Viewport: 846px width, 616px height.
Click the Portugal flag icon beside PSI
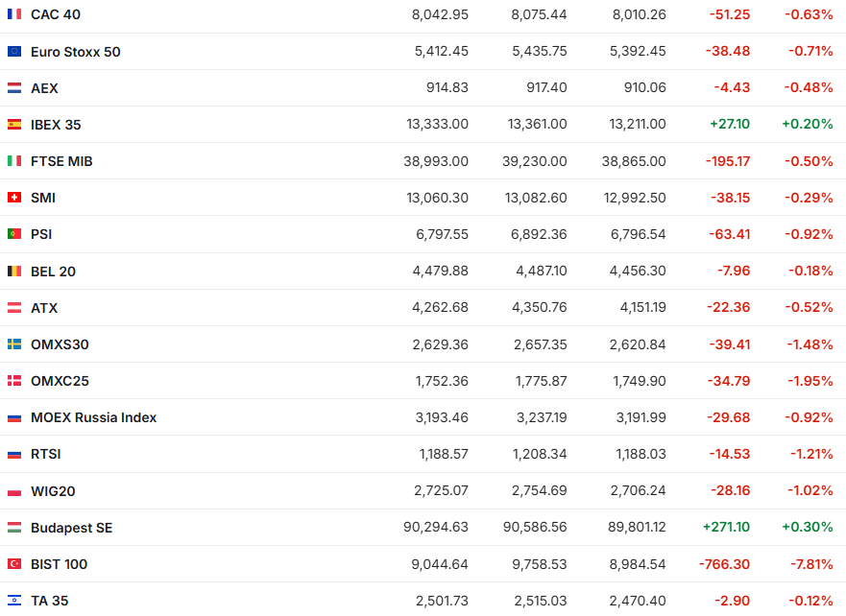(14, 234)
